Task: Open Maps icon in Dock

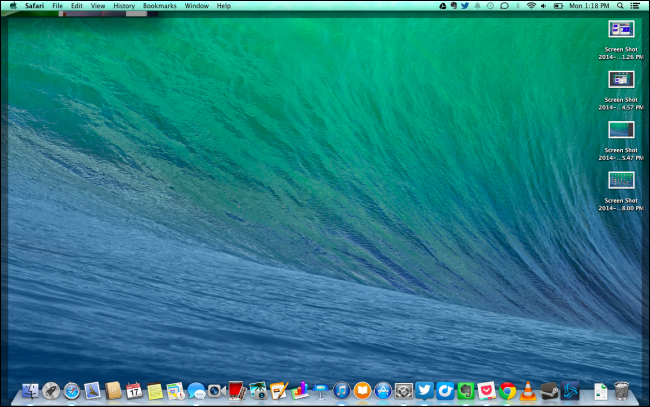Action: pyautogui.click(x=175, y=391)
